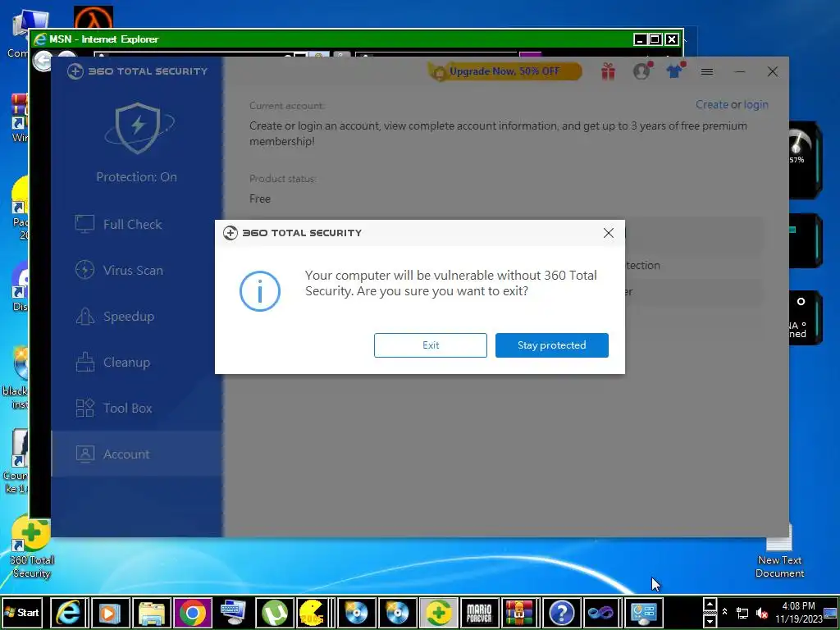Viewport: 840px width, 630px height.
Task: Click Exit in the confirmation dialog
Action: (430, 345)
